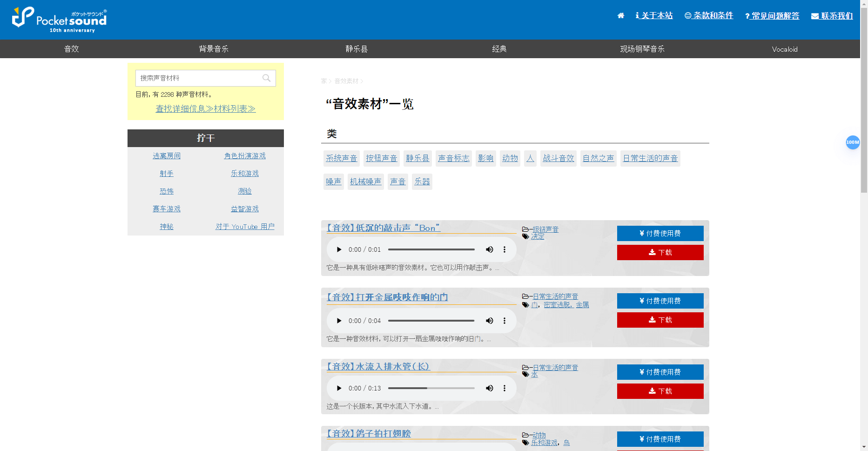Seek on the metal door player progress bar

[x=431, y=321]
